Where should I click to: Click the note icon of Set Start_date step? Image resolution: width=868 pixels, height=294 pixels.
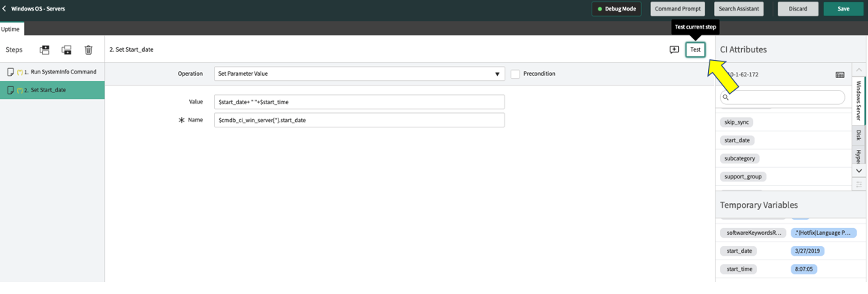tap(10, 90)
